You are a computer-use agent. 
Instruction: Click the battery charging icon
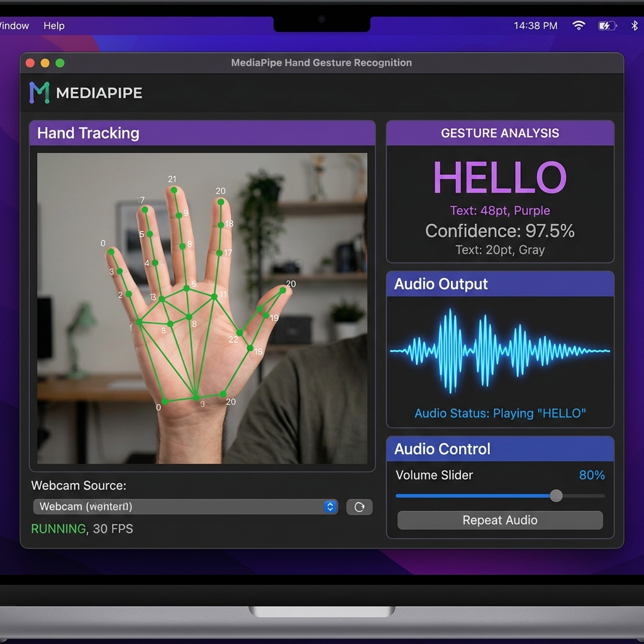[x=607, y=26]
